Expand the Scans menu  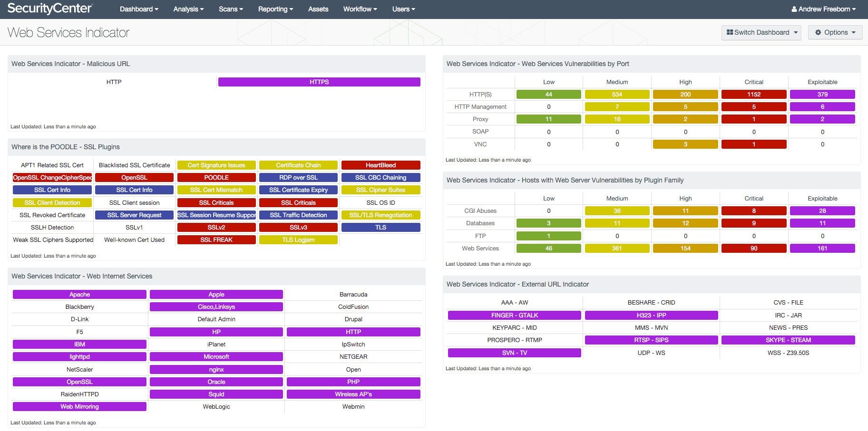tap(231, 9)
